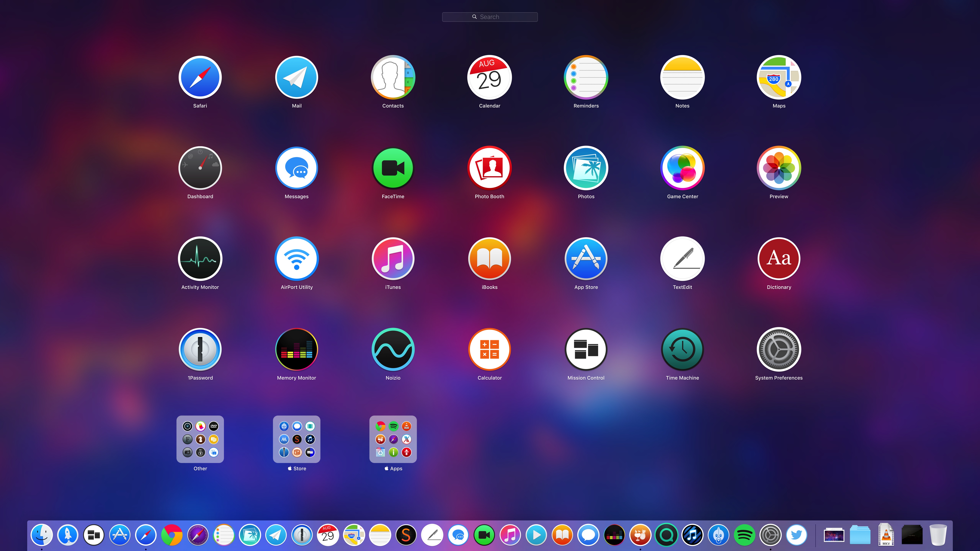Open the blue folder stack in the Dock

pos(860,535)
